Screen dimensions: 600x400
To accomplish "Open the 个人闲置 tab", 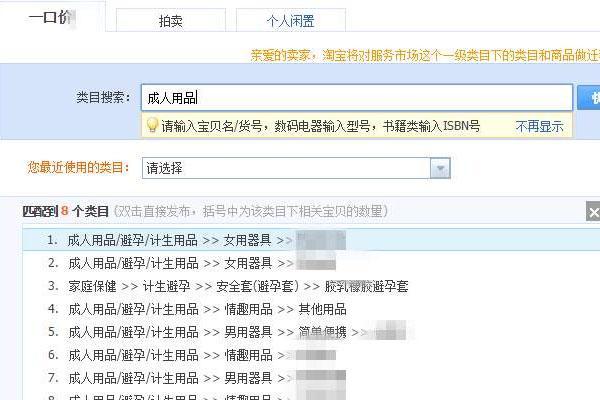I will 291,20.
